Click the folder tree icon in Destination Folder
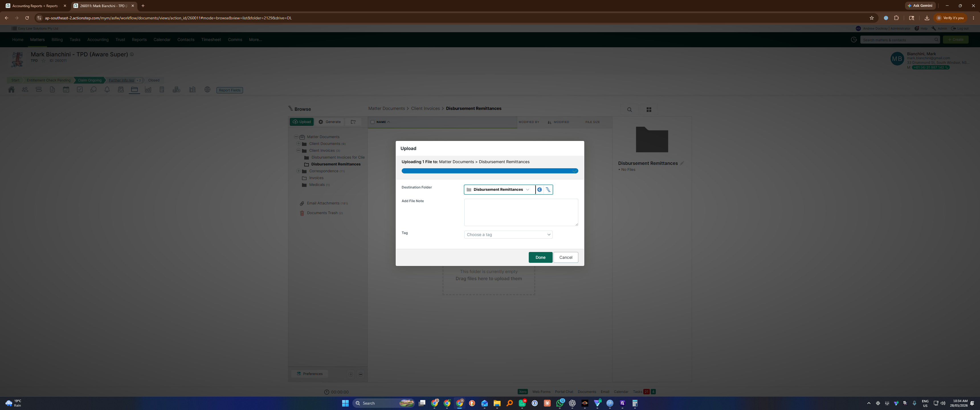Viewport: 980px width, 410px height. [x=548, y=189]
